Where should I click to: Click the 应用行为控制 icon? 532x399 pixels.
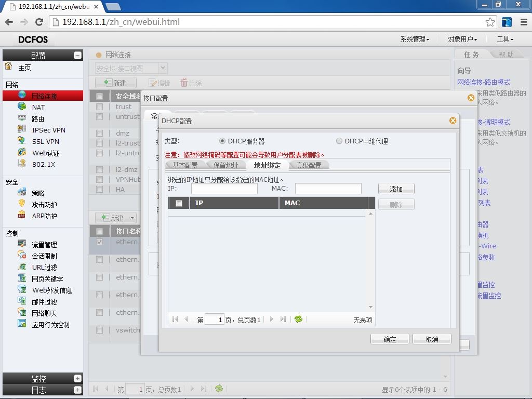(x=22, y=324)
